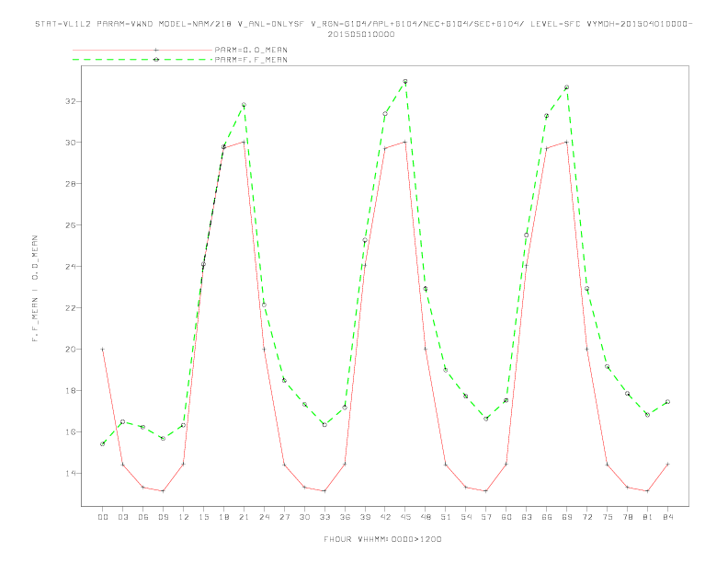Screen dimensions: 728x563
Task: Click x-axis tick label 03
Action: 122,517
